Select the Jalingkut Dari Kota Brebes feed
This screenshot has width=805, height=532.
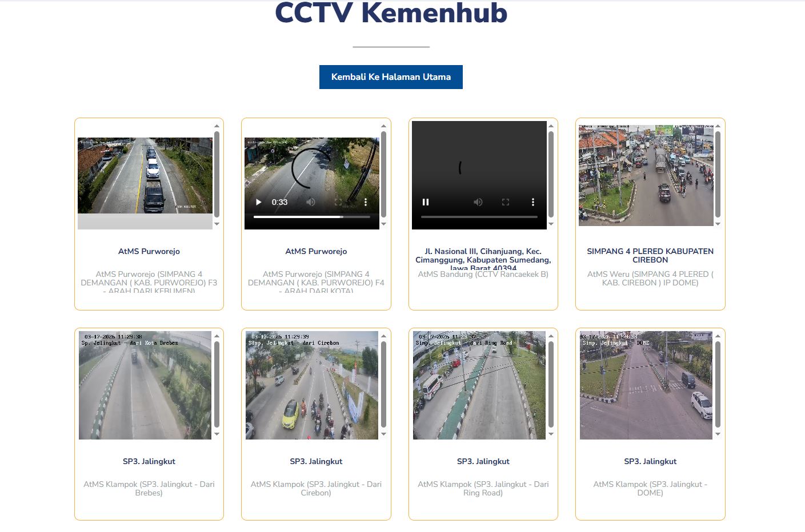pos(145,385)
